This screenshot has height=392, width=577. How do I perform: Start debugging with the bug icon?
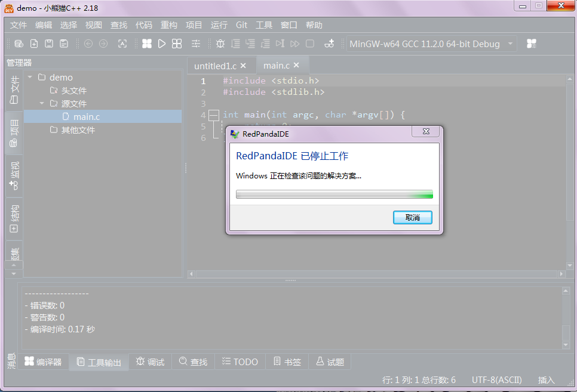click(x=220, y=44)
